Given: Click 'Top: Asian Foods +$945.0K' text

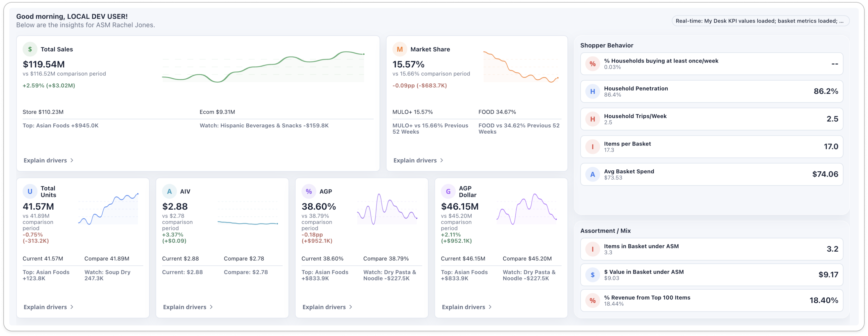Looking at the screenshot, I should tap(60, 125).
